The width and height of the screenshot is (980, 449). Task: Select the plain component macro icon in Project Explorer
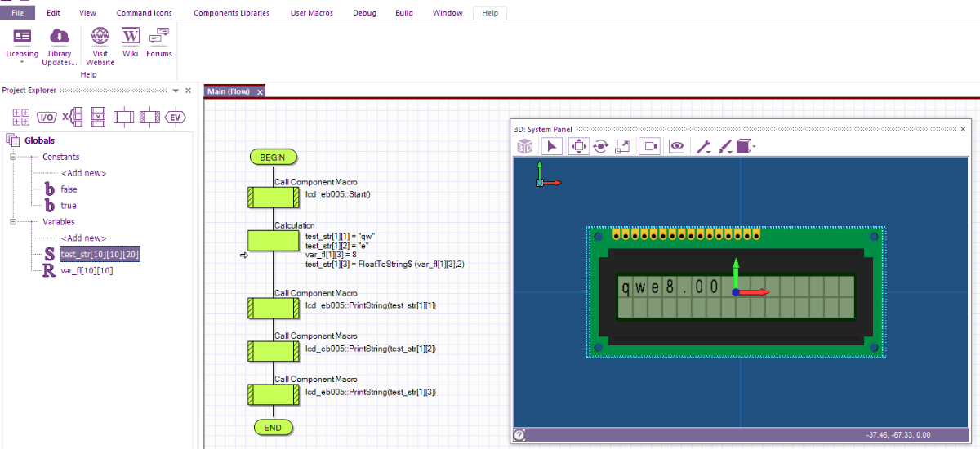123,117
